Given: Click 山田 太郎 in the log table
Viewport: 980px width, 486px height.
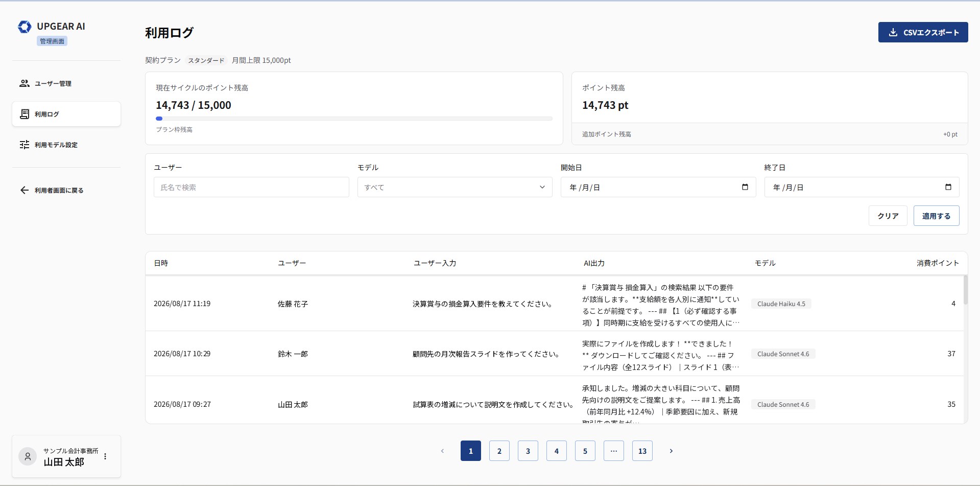Looking at the screenshot, I should click(293, 404).
